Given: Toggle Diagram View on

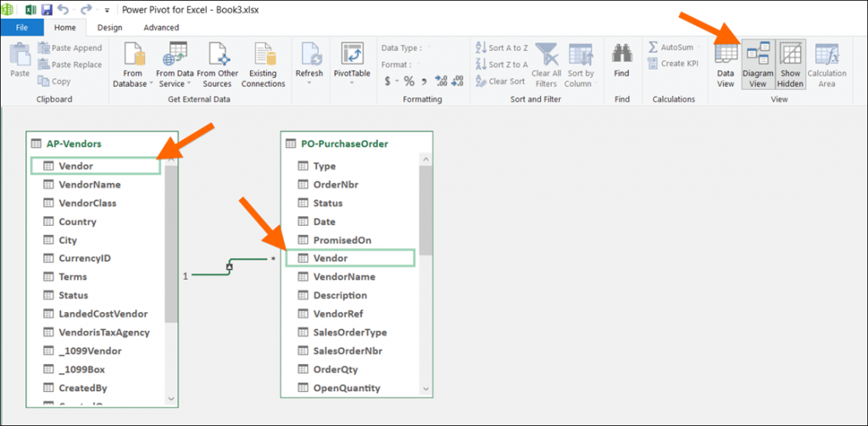Looking at the screenshot, I should click(x=758, y=64).
